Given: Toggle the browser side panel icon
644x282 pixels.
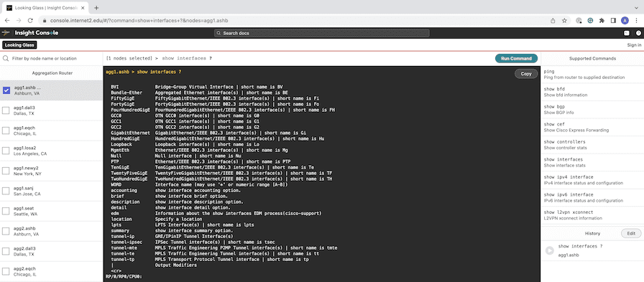Looking at the screenshot, I should 613,20.
